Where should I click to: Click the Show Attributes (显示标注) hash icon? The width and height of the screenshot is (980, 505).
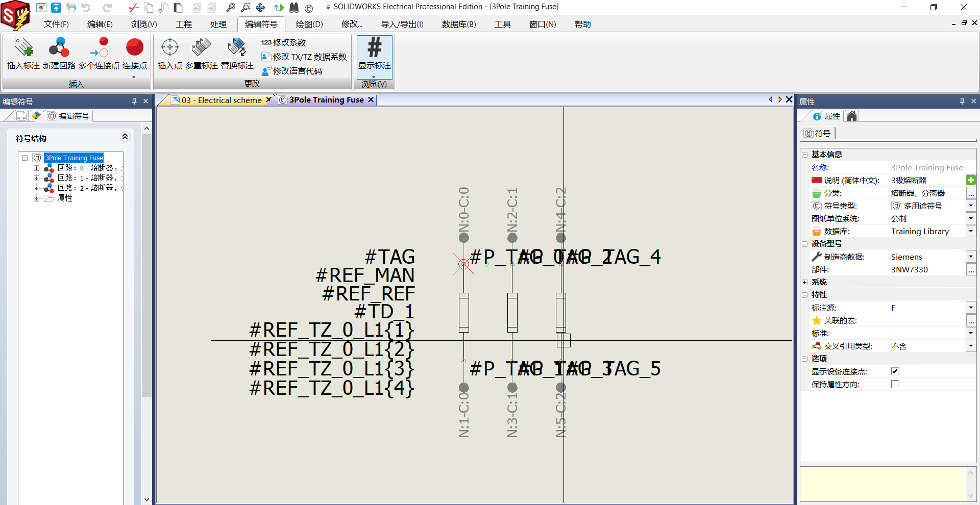tap(375, 47)
